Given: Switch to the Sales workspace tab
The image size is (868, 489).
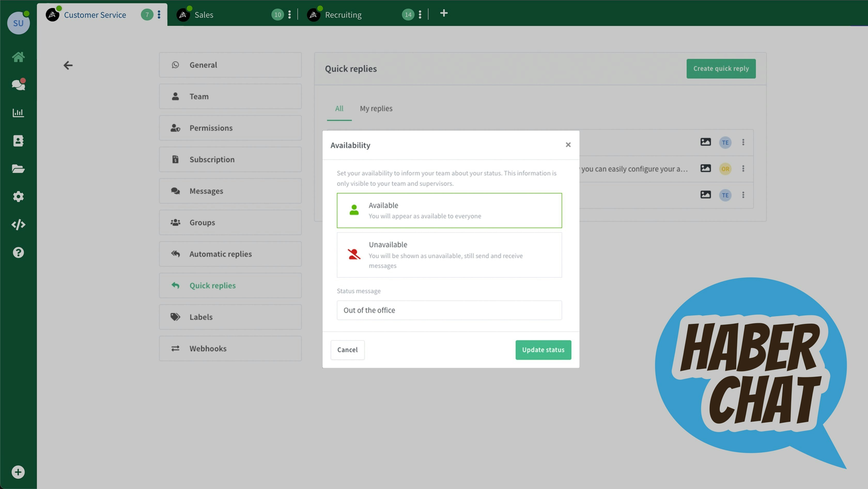Looking at the screenshot, I should pyautogui.click(x=204, y=15).
